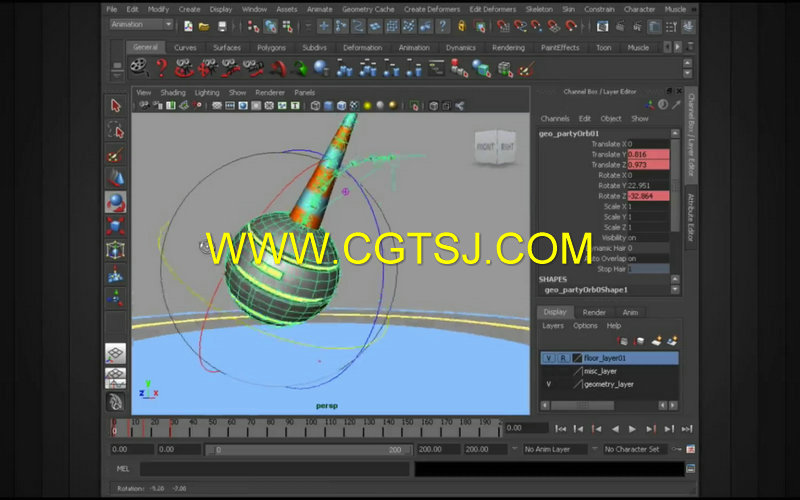Select the arrow Select tool
This screenshot has height=500, width=800.
(116, 105)
